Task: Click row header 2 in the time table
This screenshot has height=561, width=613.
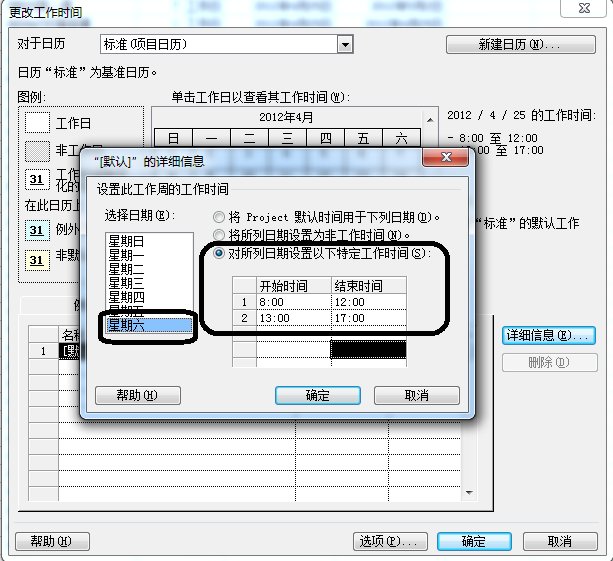Action: click(x=244, y=318)
